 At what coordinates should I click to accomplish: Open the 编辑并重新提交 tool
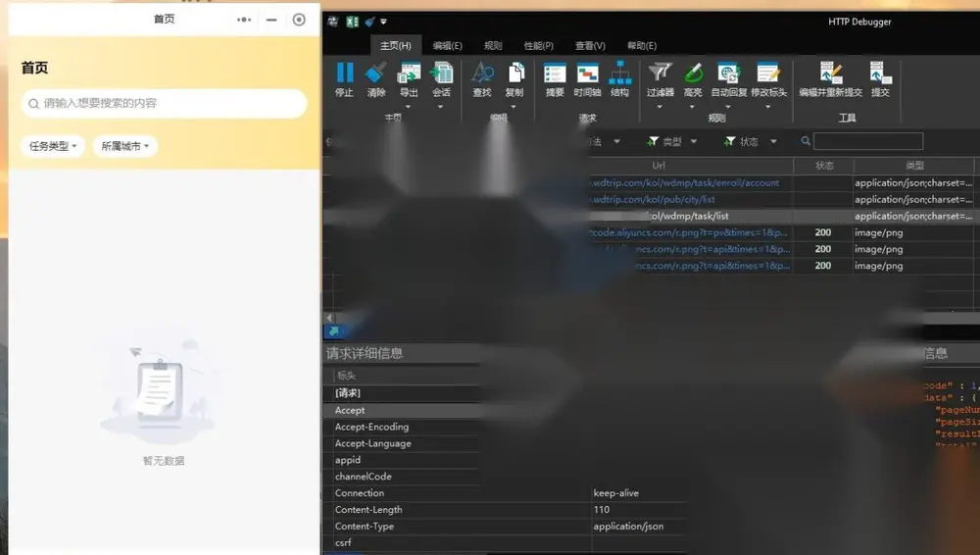831,79
